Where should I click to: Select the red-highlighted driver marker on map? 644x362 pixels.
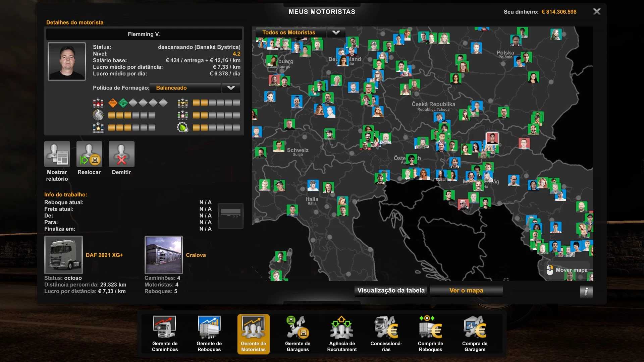click(492, 138)
